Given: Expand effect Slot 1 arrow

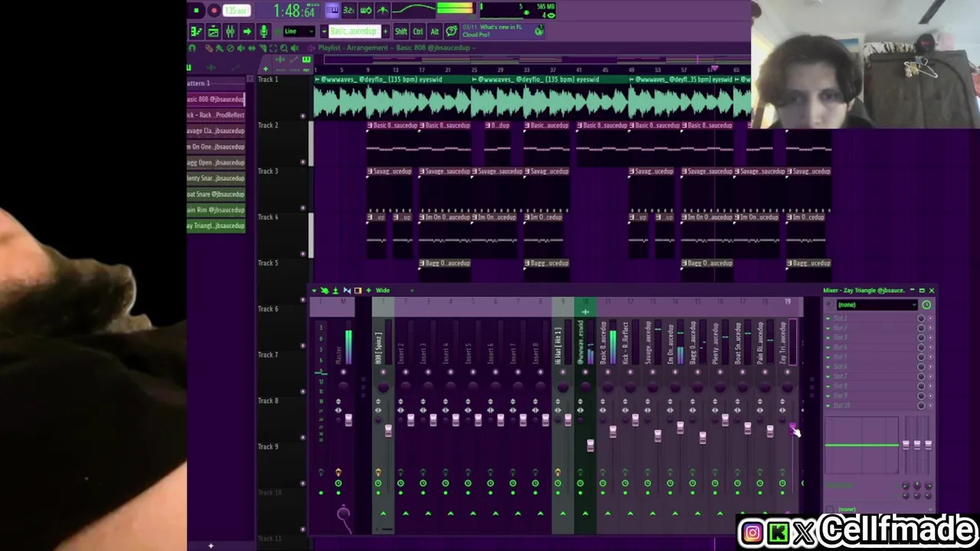Looking at the screenshot, I should point(828,319).
